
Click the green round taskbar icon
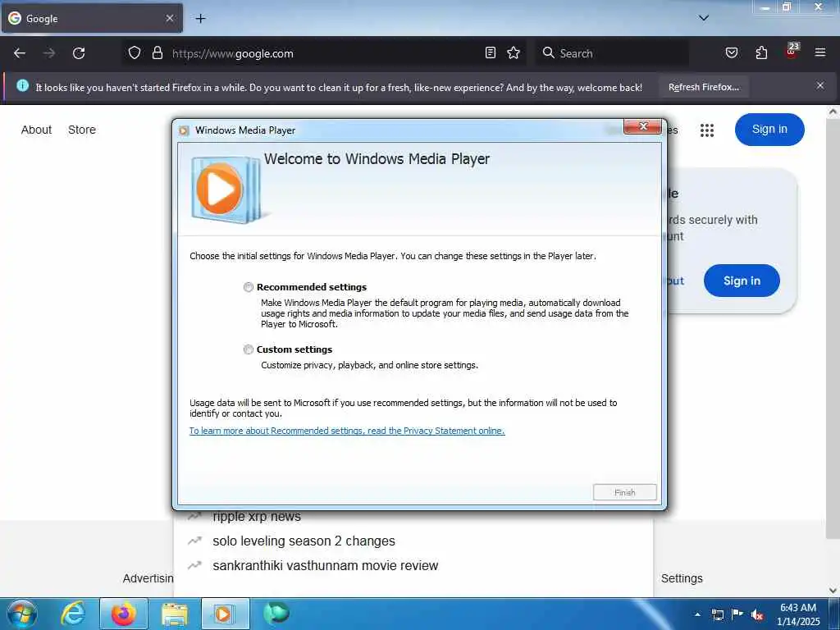276,613
